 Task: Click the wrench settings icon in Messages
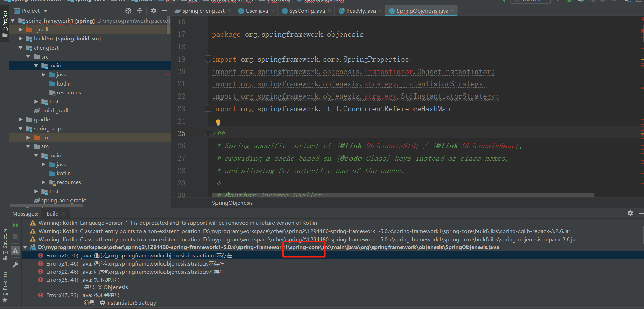point(15,264)
